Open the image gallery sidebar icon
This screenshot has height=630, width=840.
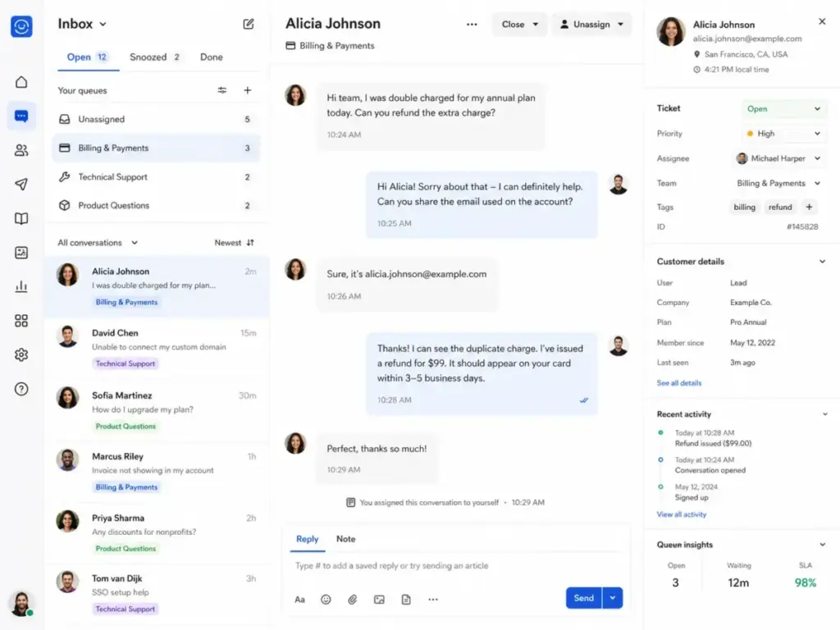[21, 253]
